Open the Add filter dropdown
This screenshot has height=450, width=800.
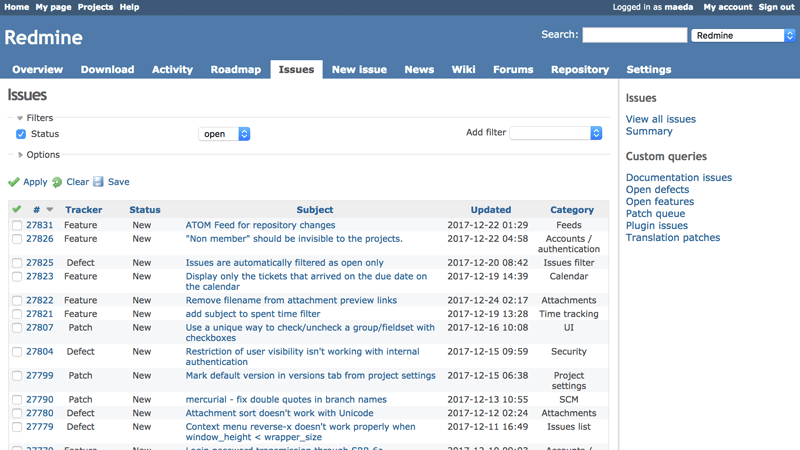(556, 133)
